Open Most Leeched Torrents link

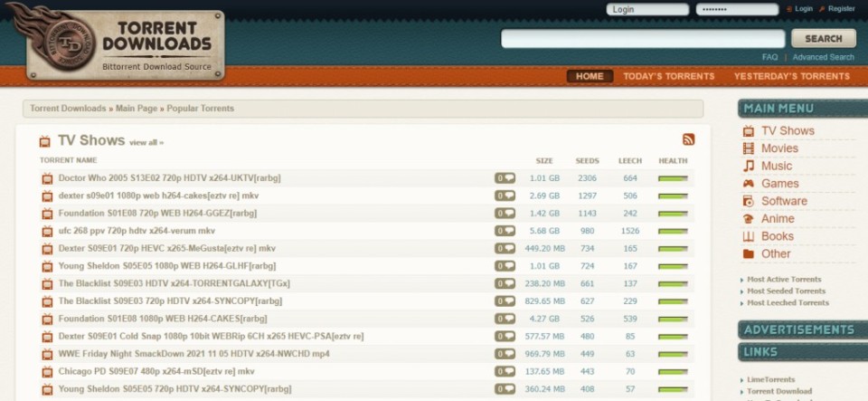tap(788, 303)
